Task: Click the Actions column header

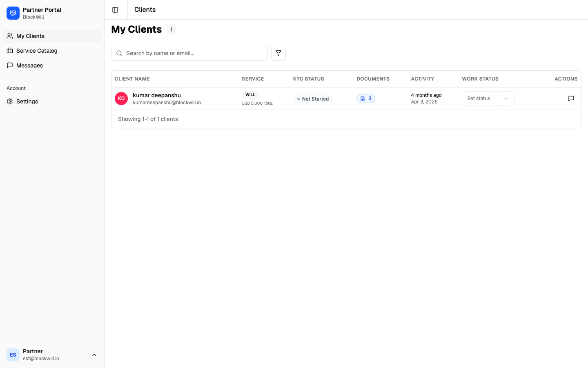Action: (x=566, y=79)
